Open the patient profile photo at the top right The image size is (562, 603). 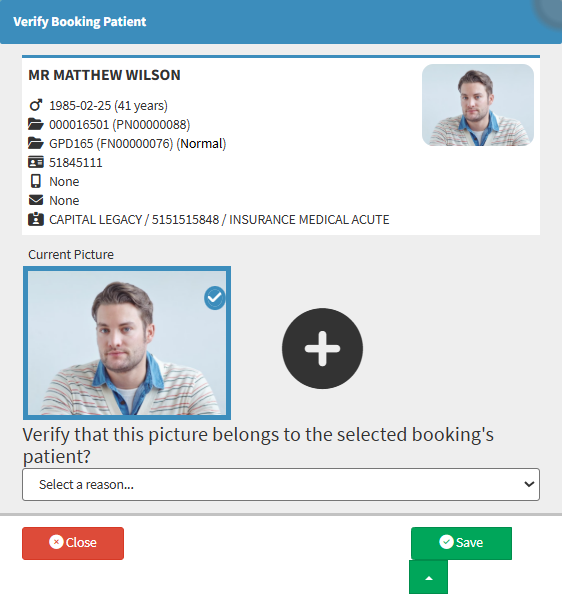478,105
